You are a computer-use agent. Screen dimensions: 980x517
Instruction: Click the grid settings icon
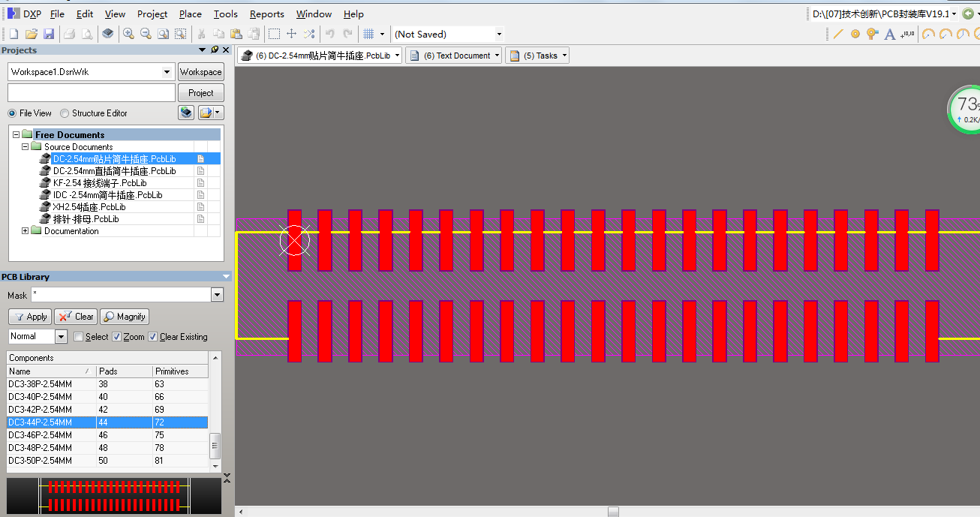[x=368, y=34]
